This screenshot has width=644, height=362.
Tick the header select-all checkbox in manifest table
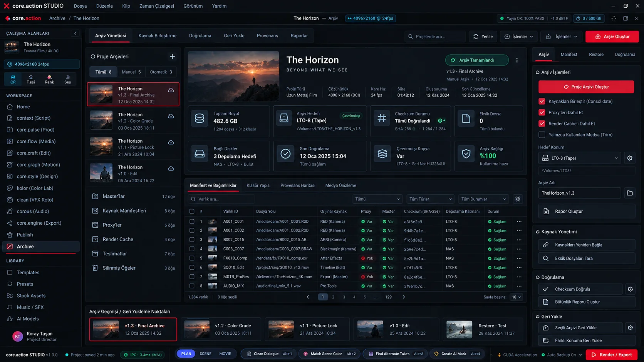pyautogui.click(x=192, y=212)
